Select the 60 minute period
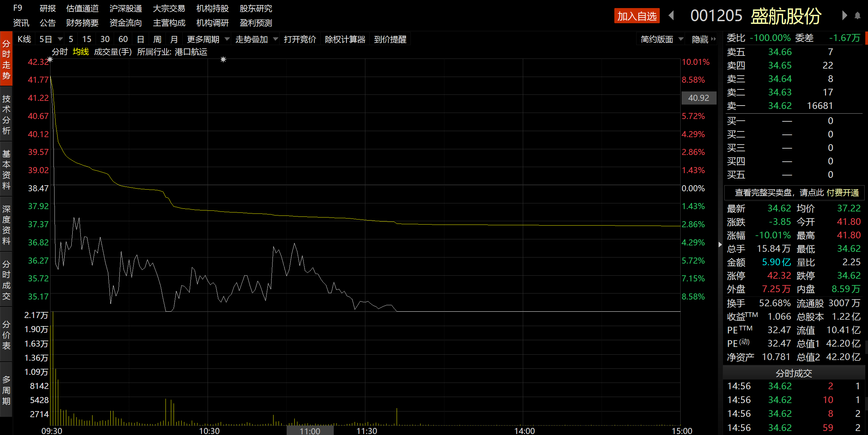This screenshot has height=435, width=868. [x=123, y=39]
